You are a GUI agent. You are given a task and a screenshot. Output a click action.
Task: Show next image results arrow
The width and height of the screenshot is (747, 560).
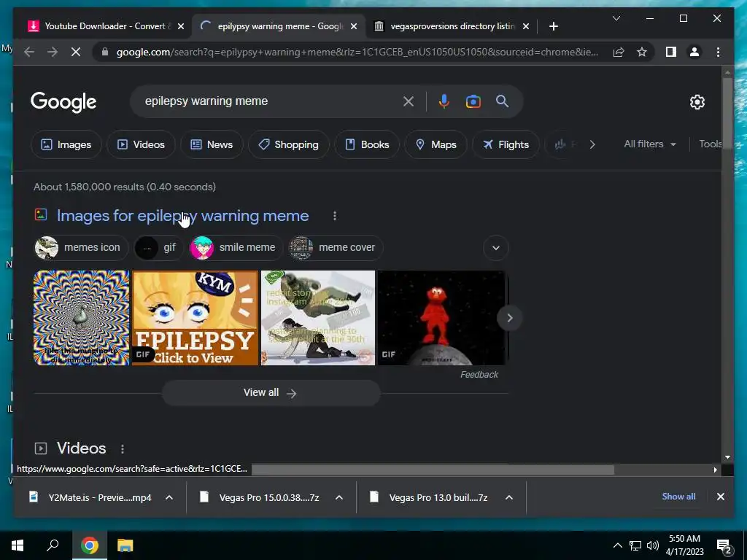click(x=509, y=318)
